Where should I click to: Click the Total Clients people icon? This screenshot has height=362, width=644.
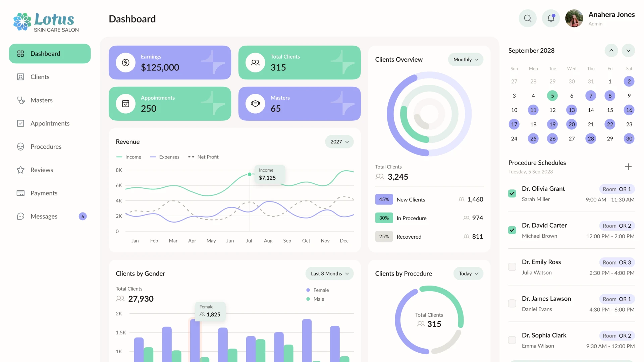click(255, 62)
